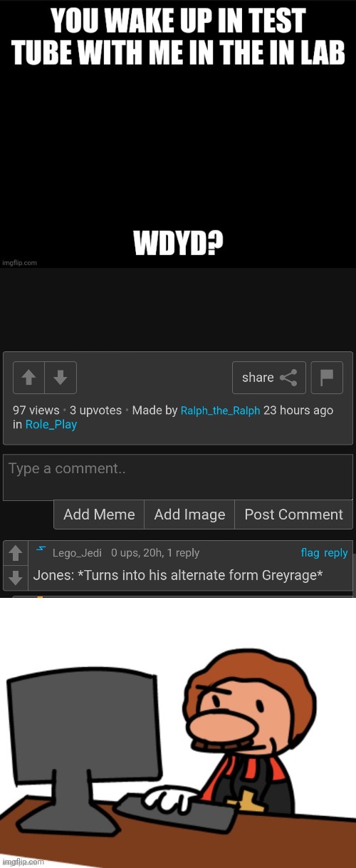Open the share button
Image resolution: width=356 pixels, height=868 pixels.
pos(269,378)
